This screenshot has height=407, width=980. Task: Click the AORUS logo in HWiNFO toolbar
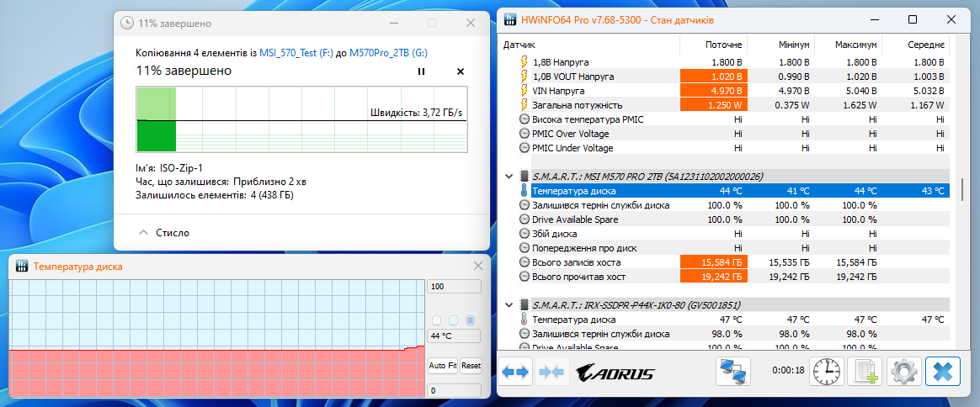[x=615, y=373]
